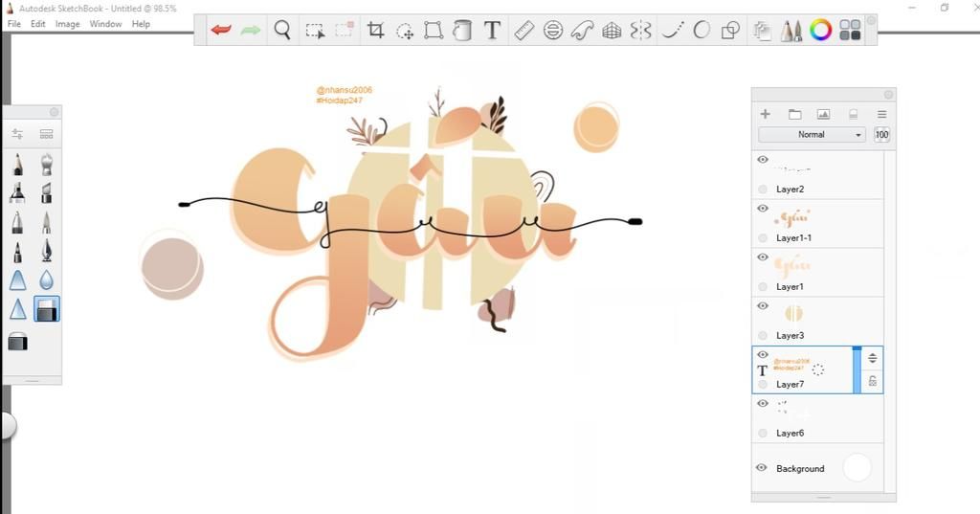The width and height of the screenshot is (980, 514).
Task: Open the Brush Library icon
Action: (x=46, y=134)
